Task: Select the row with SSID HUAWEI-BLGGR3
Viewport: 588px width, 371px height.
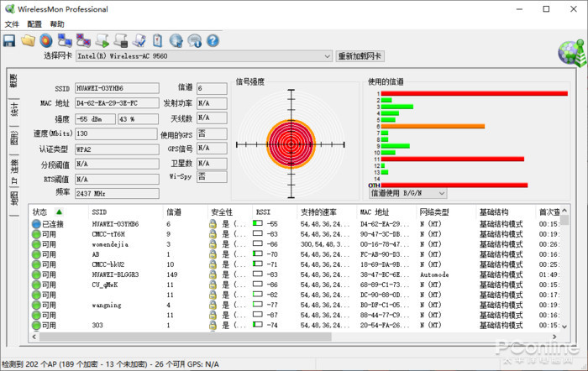Action: click(295, 274)
